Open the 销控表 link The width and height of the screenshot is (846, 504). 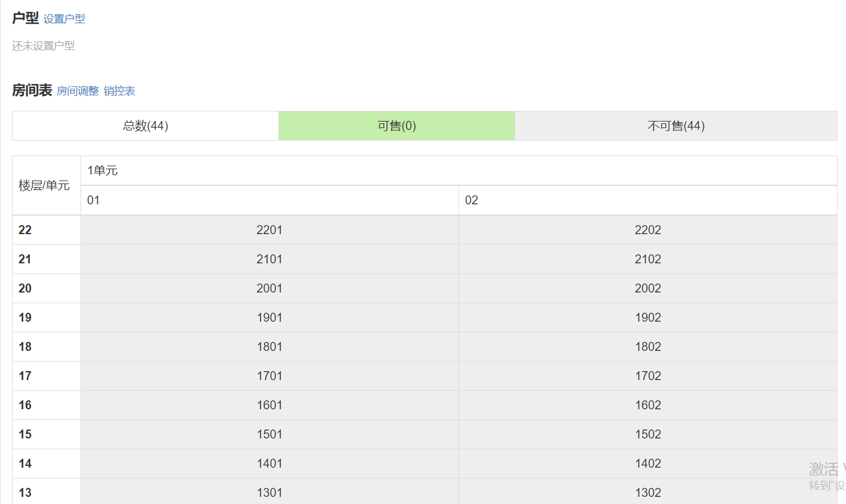119,91
